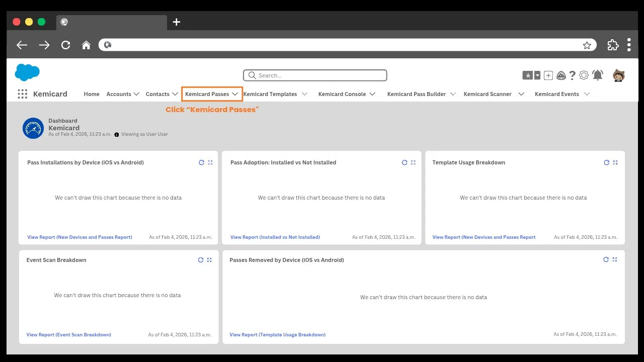Refresh Template Usage Breakdown chart
Viewport: 644px width, 362px height.
click(607, 162)
